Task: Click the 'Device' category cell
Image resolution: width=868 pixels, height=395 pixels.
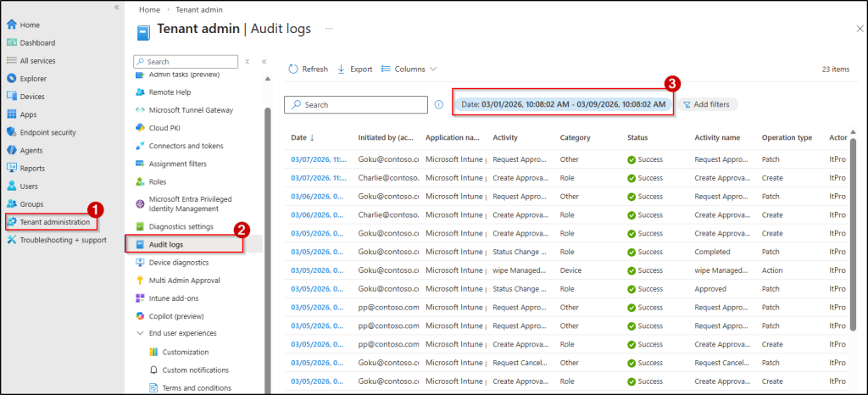Action: click(570, 270)
